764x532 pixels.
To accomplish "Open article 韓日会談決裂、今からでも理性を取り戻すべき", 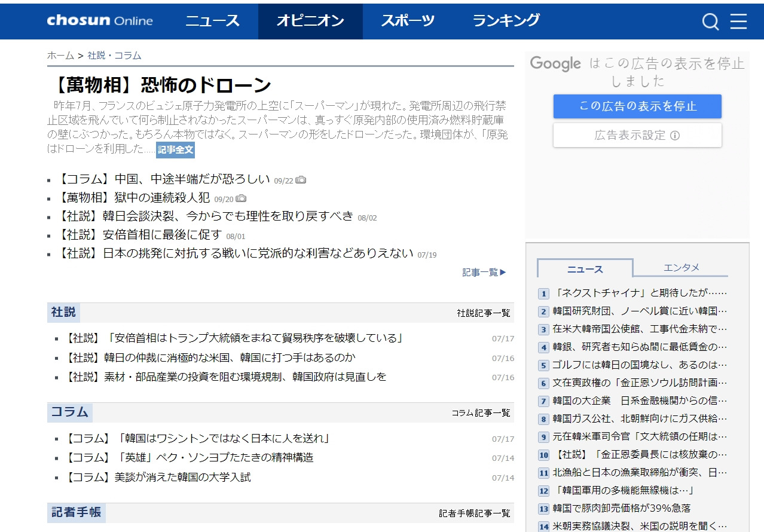I will (x=205, y=216).
